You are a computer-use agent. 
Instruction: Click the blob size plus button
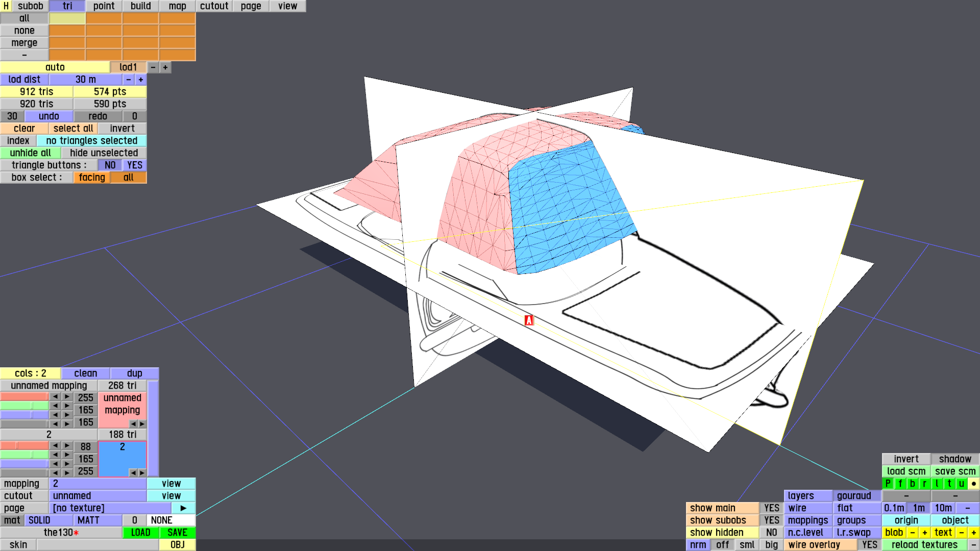[x=924, y=533]
